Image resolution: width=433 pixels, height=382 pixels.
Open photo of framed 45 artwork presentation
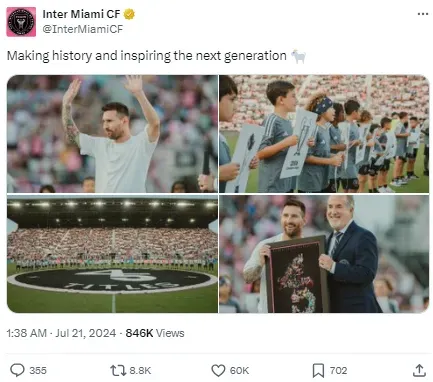pyautogui.click(x=324, y=254)
